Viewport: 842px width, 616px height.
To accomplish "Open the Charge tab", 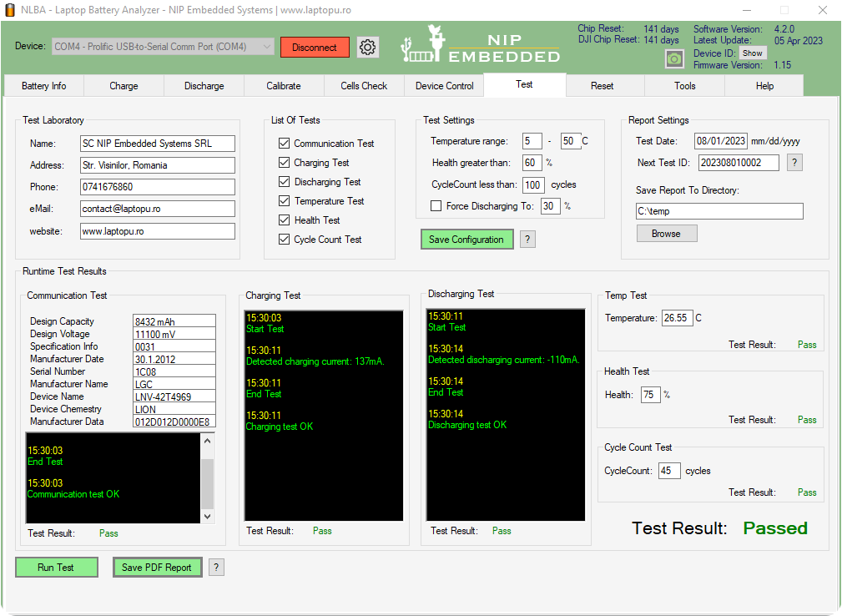I will coord(124,86).
